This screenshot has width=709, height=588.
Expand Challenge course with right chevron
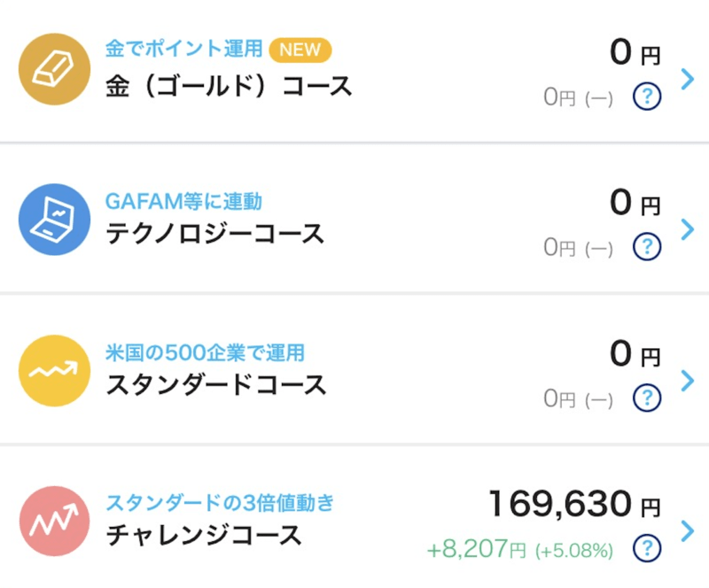(x=688, y=531)
